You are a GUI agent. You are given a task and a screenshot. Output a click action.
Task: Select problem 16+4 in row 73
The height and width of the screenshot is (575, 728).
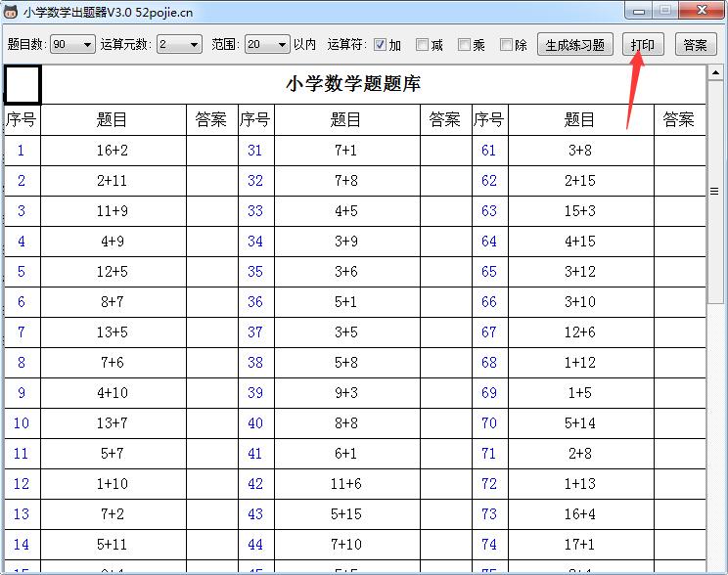coord(581,514)
